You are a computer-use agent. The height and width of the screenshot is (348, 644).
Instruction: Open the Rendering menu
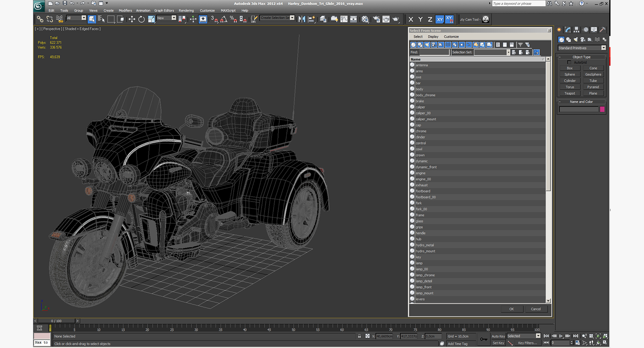(186, 10)
